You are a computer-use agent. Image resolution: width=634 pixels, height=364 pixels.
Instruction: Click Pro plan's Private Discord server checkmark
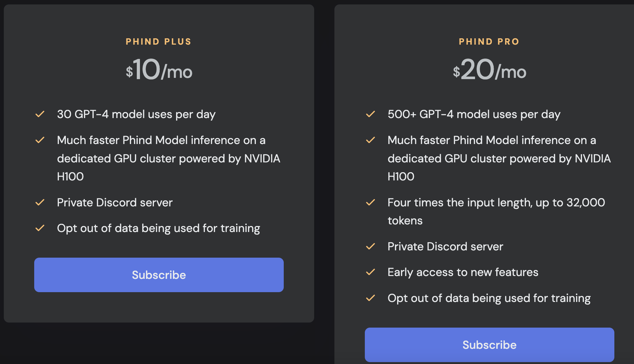pyautogui.click(x=371, y=246)
